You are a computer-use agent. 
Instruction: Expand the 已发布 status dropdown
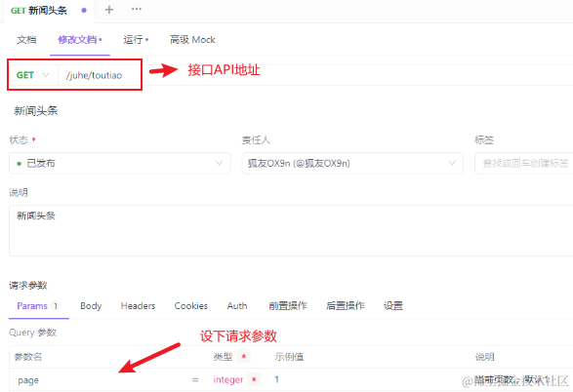pos(120,163)
